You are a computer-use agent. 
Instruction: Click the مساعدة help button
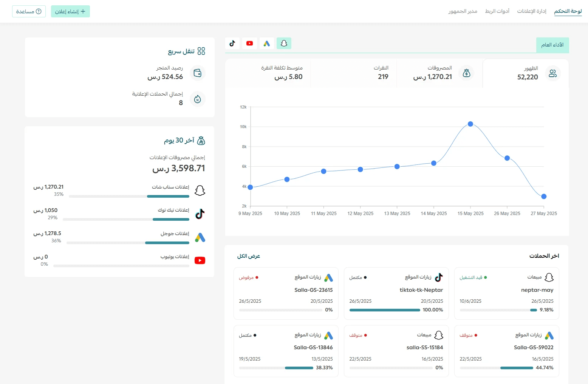pos(29,11)
